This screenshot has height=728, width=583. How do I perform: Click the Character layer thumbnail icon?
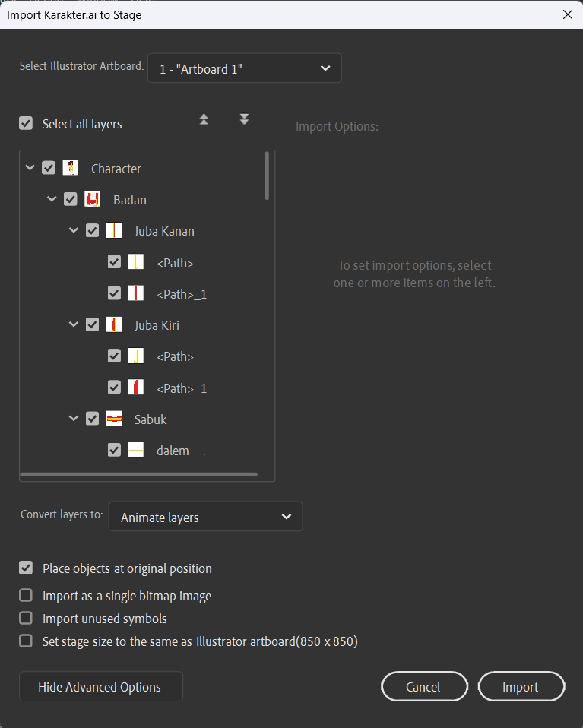(x=70, y=168)
